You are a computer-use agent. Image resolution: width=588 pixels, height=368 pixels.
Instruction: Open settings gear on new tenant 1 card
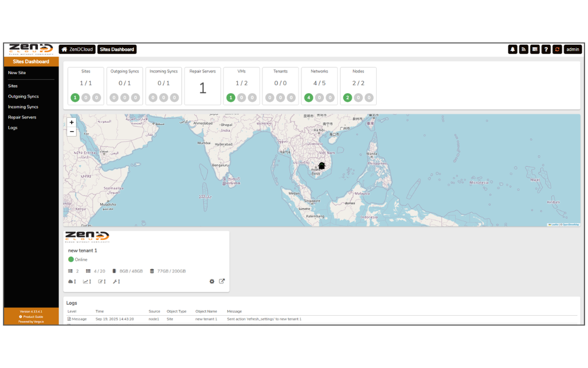[212, 282]
